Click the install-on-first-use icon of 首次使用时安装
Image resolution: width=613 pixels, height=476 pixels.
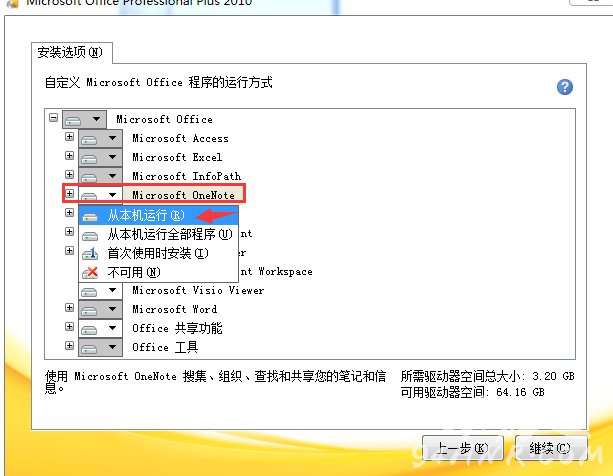pos(90,254)
